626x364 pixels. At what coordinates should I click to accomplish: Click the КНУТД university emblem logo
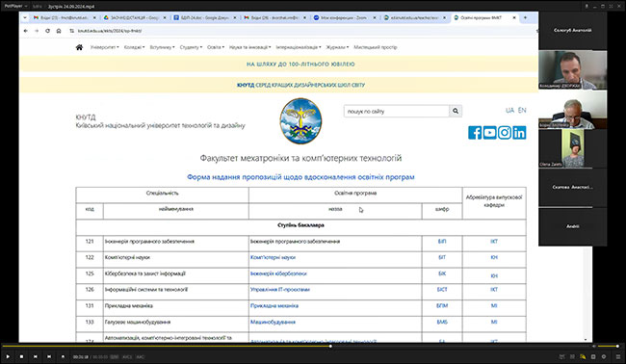[x=300, y=121]
